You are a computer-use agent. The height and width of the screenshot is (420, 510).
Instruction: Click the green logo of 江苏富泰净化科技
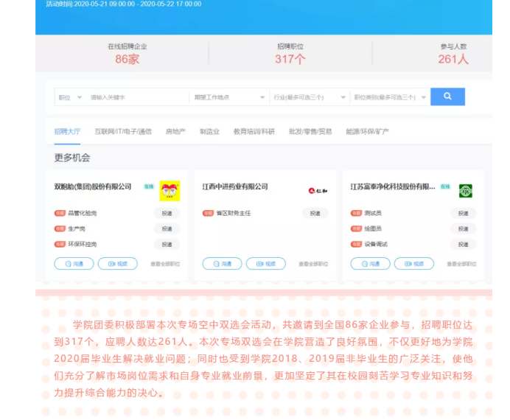pyautogui.click(x=465, y=191)
